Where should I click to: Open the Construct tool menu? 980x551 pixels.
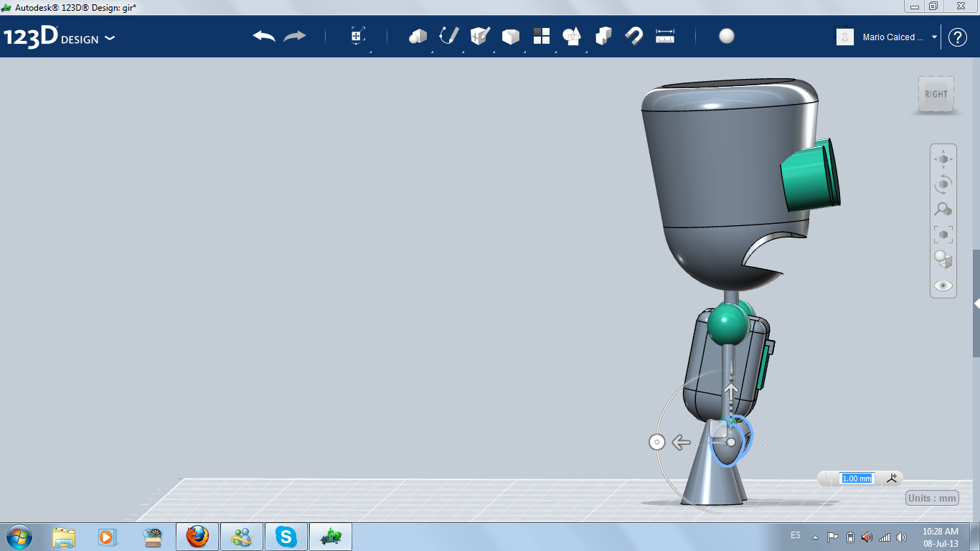479,37
